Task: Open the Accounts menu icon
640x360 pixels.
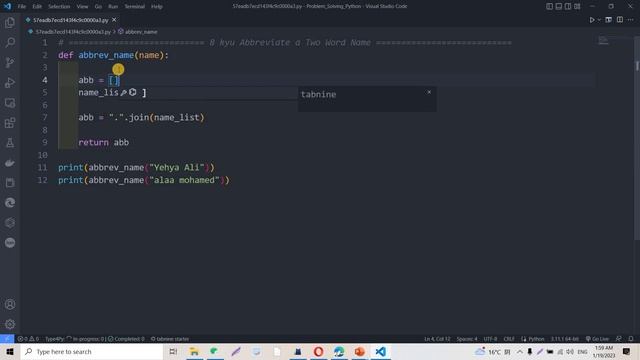Action: 10,304
